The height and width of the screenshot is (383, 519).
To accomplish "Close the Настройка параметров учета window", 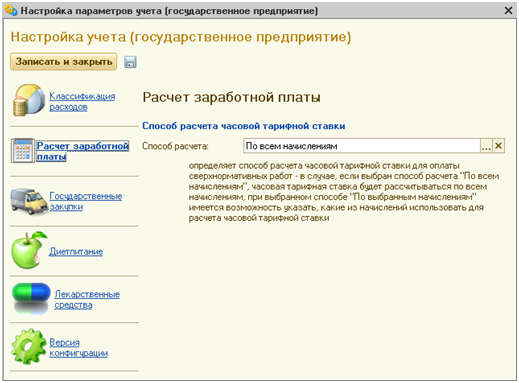I will point(508,11).
